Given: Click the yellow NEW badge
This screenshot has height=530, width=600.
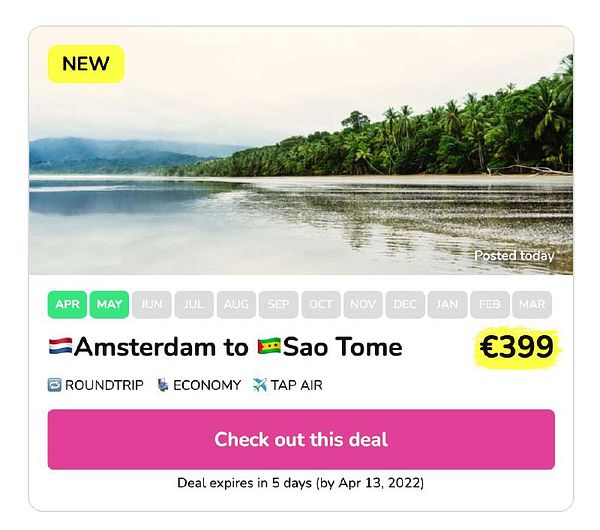Looking at the screenshot, I should (86, 63).
